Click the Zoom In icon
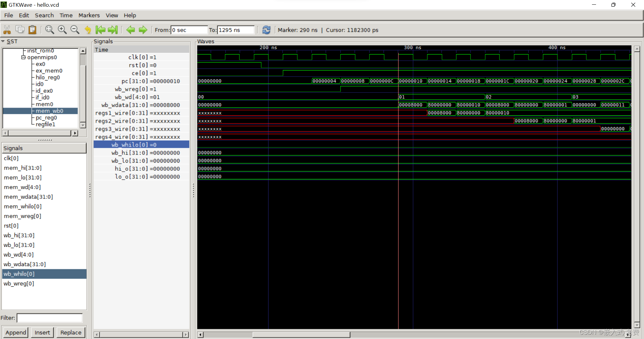Viewport: 644px width, 339px height. [62, 30]
